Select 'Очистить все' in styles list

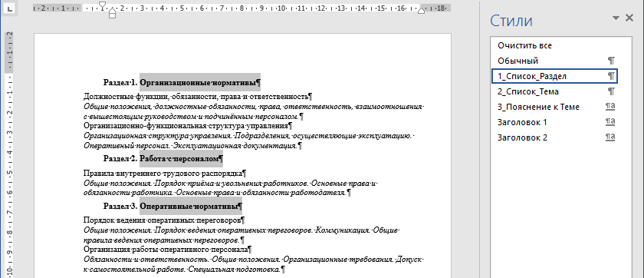(x=554, y=45)
